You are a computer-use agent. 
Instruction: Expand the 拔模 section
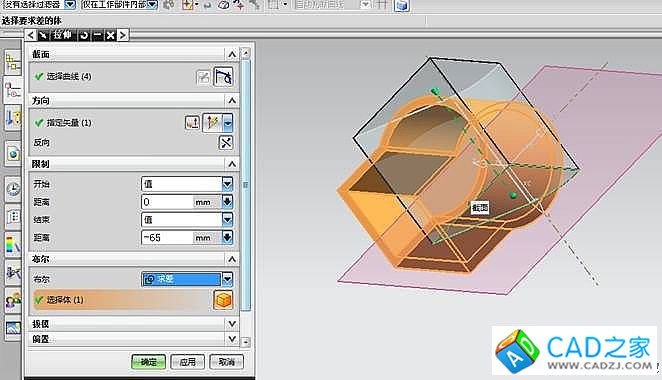tap(232, 324)
